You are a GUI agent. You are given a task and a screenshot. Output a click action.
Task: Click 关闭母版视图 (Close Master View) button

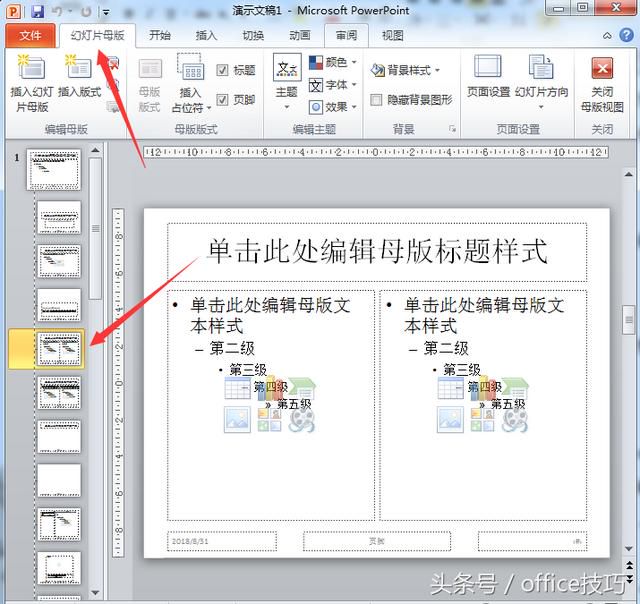(x=602, y=84)
